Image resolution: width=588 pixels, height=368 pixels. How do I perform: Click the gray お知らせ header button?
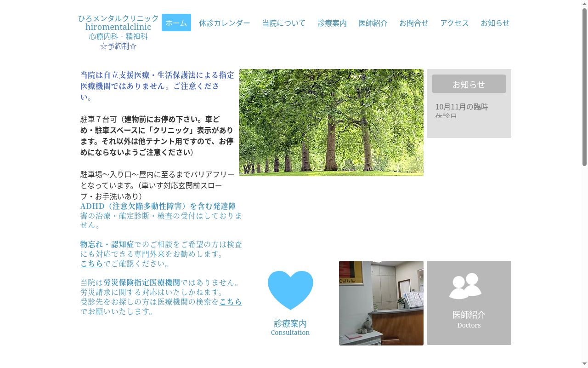[469, 84]
